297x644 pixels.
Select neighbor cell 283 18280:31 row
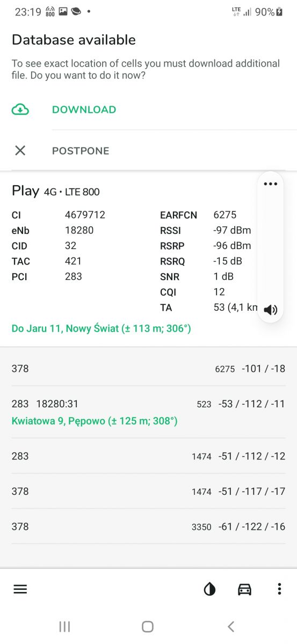148,412
